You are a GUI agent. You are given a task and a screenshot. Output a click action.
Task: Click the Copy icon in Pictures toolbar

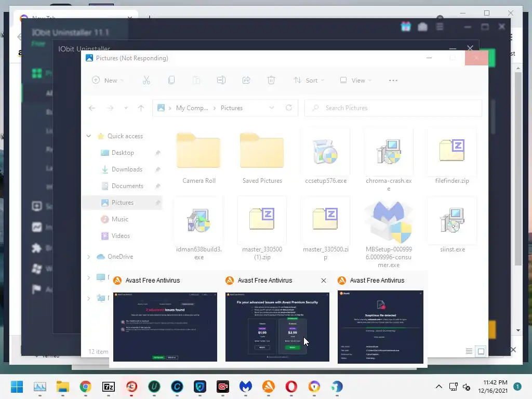[x=171, y=81]
